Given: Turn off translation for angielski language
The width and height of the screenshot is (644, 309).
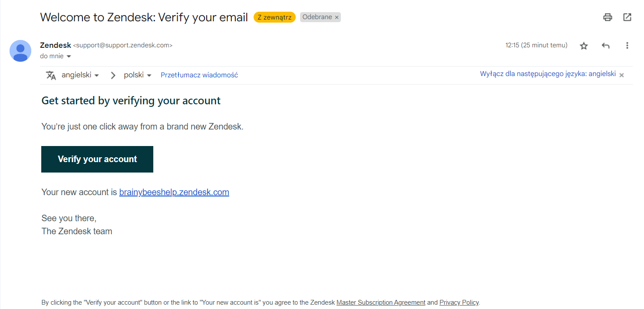Looking at the screenshot, I should [x=548, y=74].
